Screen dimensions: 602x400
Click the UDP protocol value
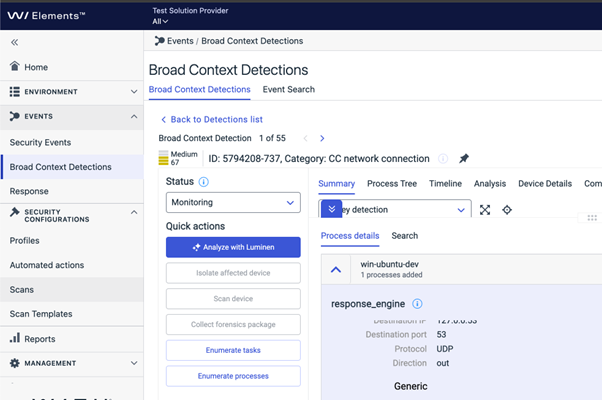(x=445, y=349)
